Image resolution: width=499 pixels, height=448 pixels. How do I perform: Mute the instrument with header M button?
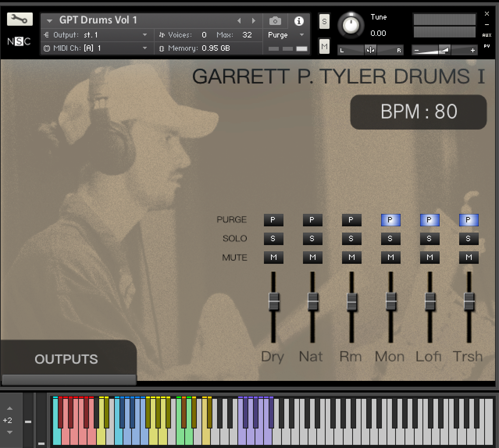click(x=324, y=47)
